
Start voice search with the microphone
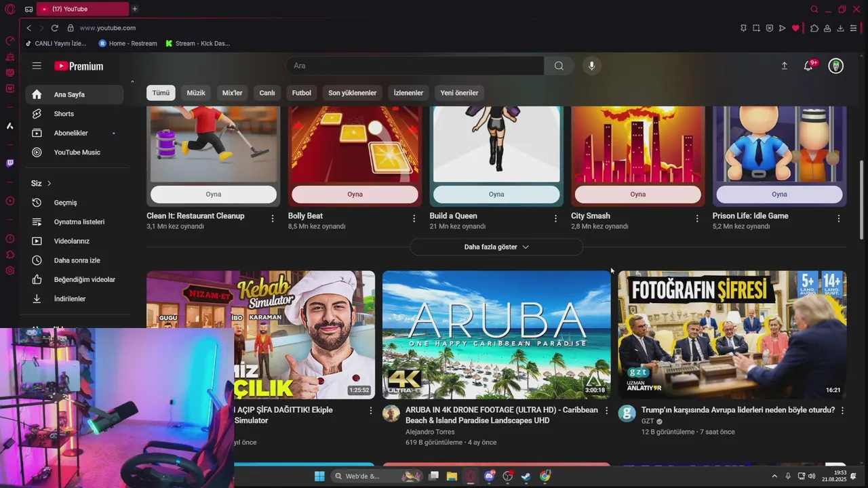point(591,66)
